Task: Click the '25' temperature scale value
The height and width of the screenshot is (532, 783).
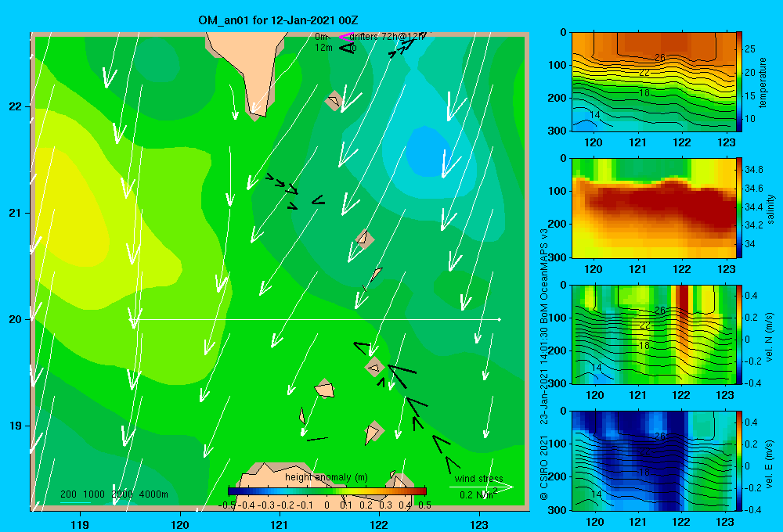Action: (x=750, y=49)
